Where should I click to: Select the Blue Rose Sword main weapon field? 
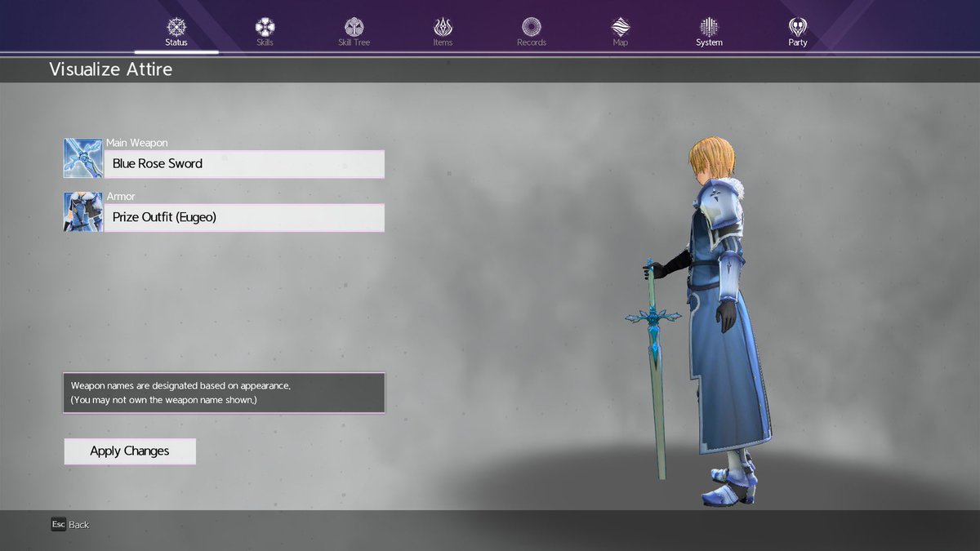click(245, 163)
